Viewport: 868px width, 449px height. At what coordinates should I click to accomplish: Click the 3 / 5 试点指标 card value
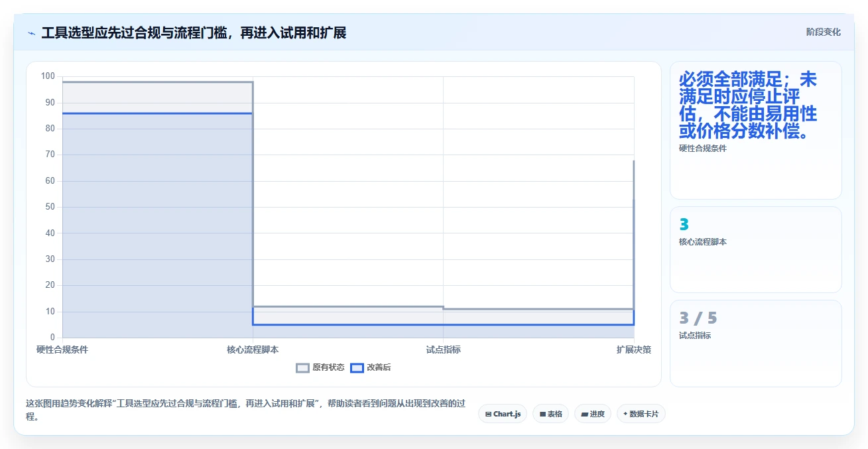(x=698, y=318)
